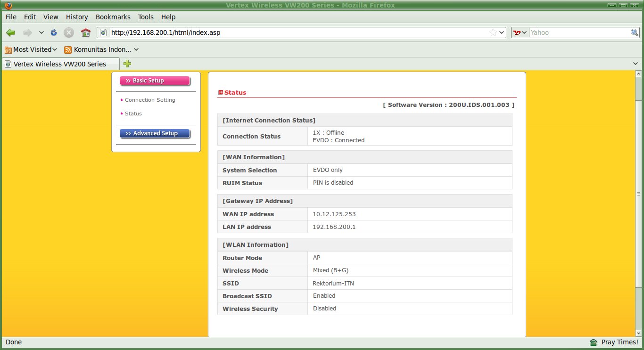Click the green Back arrow button
The height and width of the screenshot is (350, 644).
[x=11, y=33]
